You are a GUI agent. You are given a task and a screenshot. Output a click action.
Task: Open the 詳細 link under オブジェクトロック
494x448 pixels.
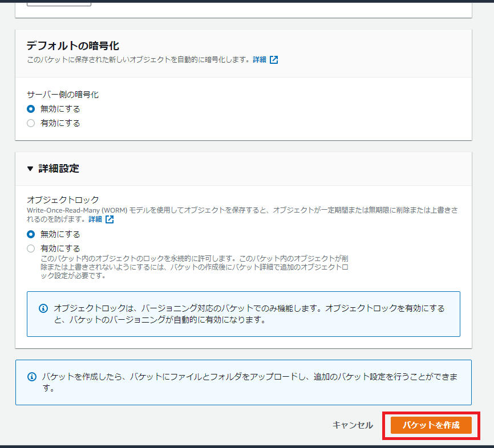[95, 219]
